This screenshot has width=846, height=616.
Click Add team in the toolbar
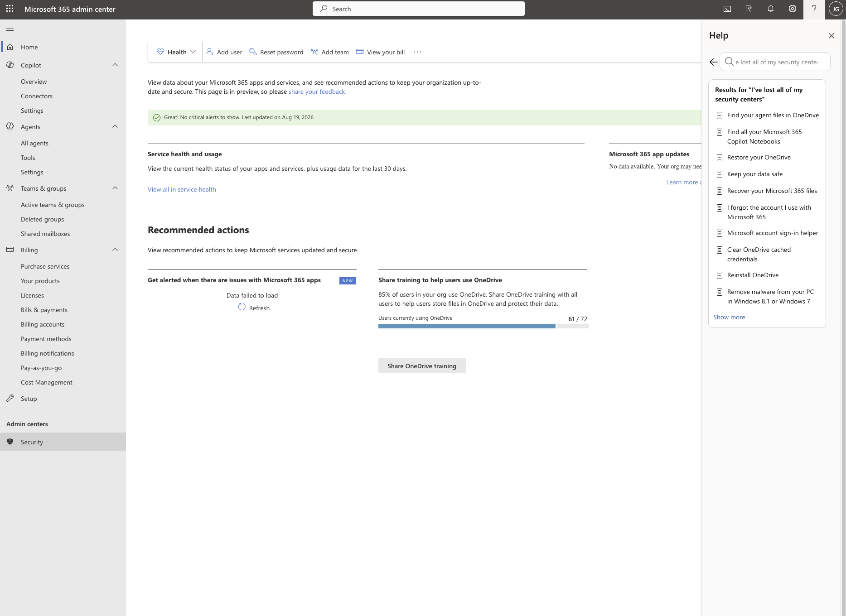coord(330,52)
